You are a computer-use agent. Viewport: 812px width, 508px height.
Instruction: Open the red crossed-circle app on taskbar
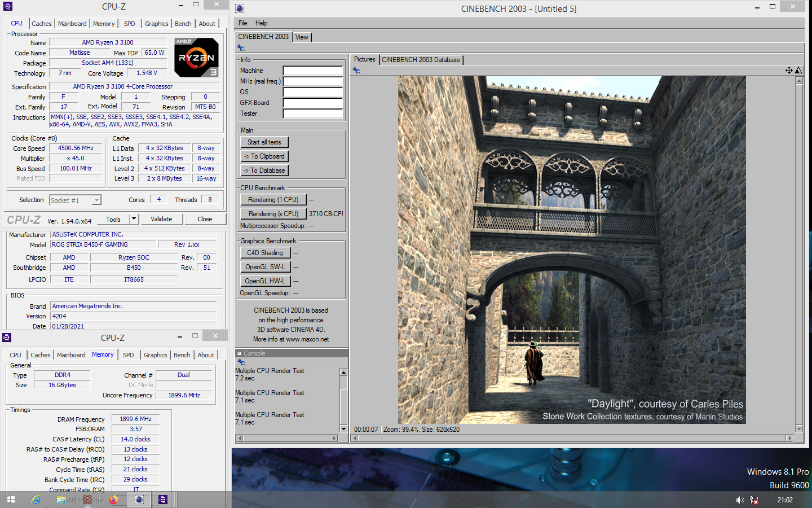coord(87,500)
